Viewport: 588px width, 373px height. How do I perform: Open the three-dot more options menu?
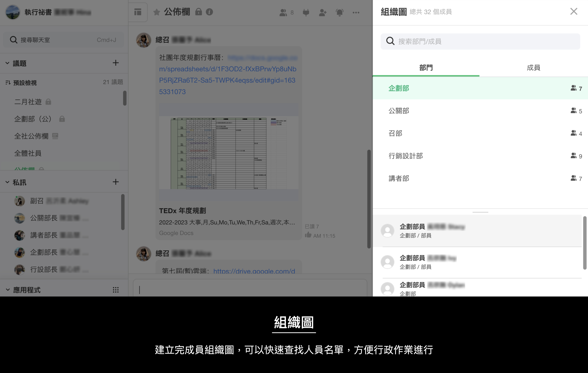(356, 12)
